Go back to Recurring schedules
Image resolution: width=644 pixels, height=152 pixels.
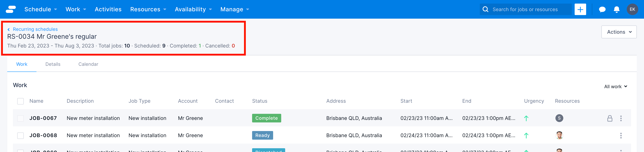click(x=35, y=29)
